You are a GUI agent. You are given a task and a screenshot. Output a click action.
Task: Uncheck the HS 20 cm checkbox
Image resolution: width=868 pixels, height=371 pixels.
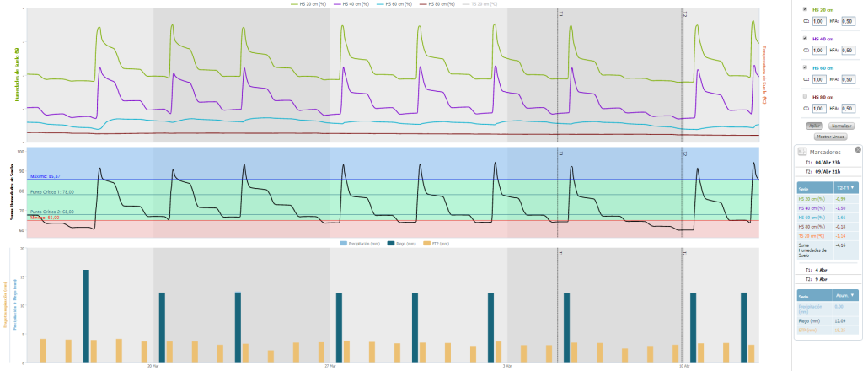click(x=805, y=10)
